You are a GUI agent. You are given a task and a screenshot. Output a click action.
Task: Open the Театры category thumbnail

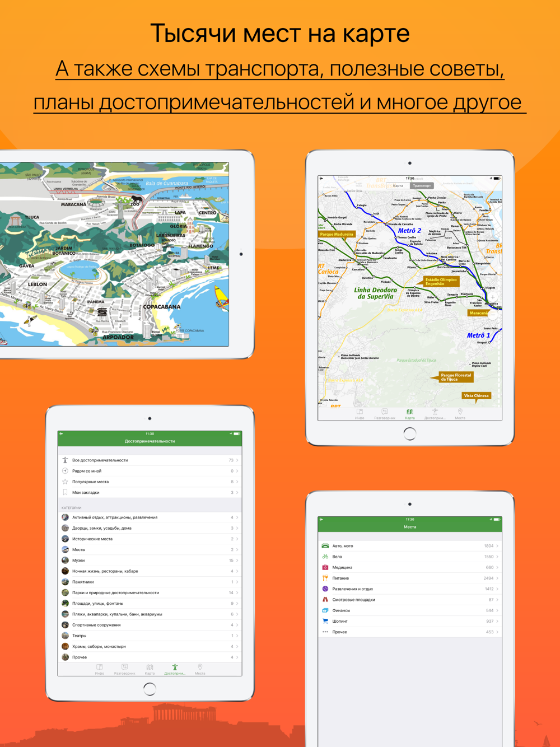coord(65,636)
